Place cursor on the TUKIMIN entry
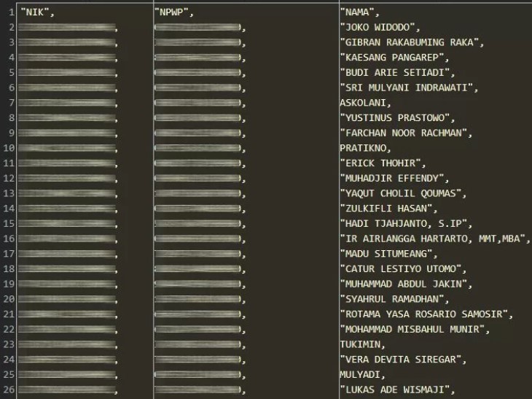This screenshot has height=399, width=532. click(x=360, y=344)
